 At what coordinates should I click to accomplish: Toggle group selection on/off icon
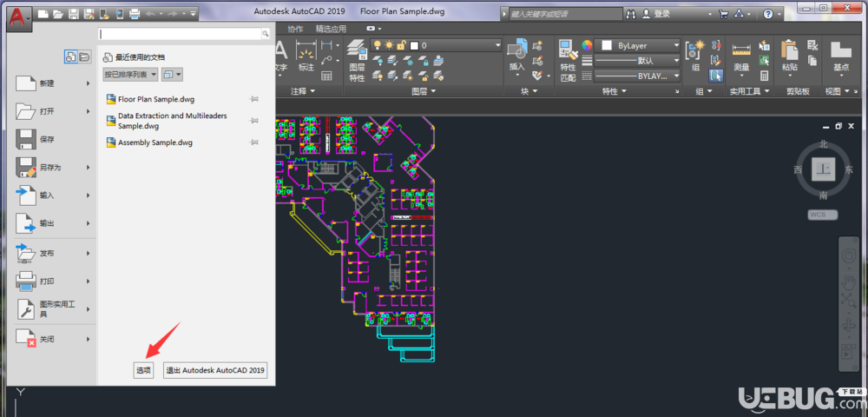pyautogui.click(x=716, y=76)
